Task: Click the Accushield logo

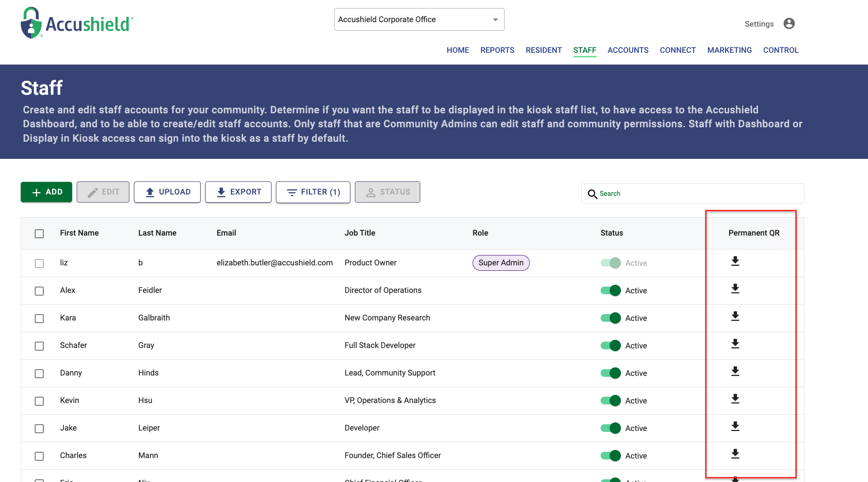Action: coord(77,23)
